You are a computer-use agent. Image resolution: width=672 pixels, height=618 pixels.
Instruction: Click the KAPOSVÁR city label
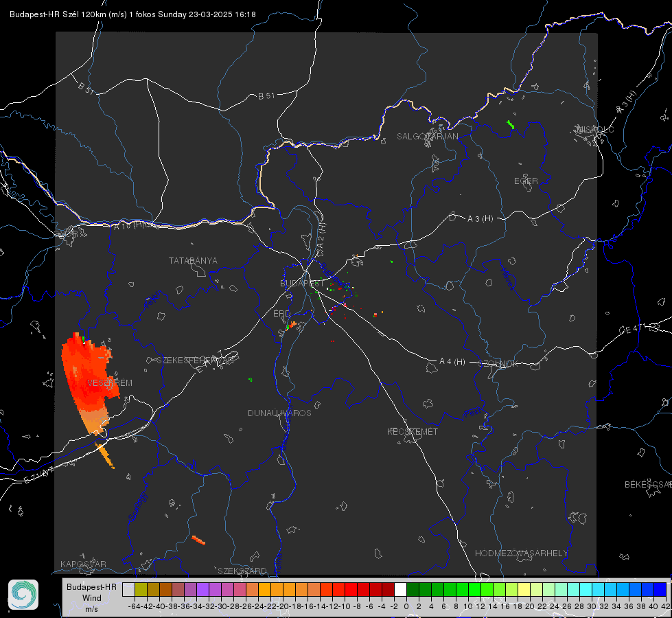[x=83, y=564]
